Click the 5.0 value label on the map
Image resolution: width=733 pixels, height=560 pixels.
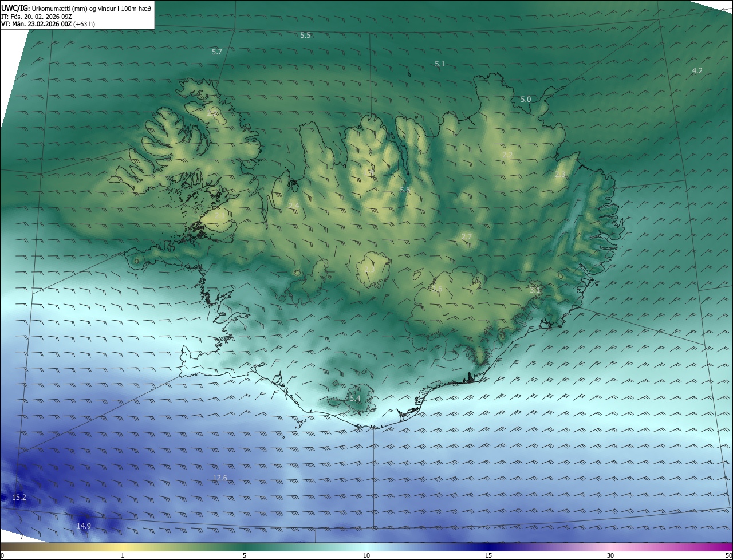tap(526, 99)
